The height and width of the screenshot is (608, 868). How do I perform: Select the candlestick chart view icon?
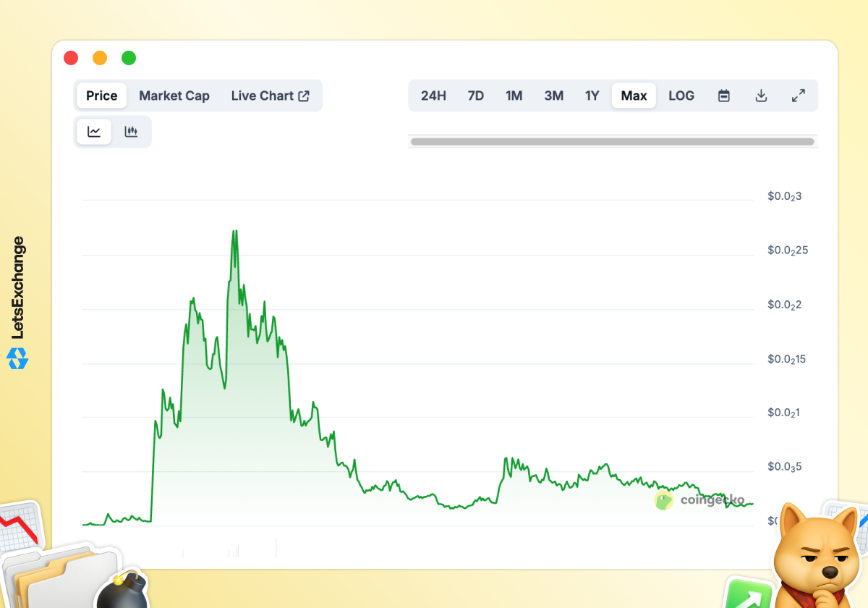tap(131, 132)
